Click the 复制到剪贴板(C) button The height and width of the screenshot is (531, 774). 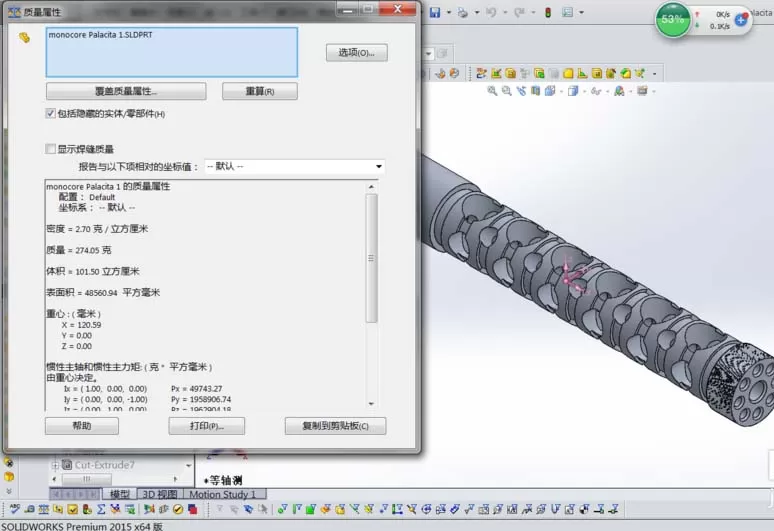click(x=336, y=426)
